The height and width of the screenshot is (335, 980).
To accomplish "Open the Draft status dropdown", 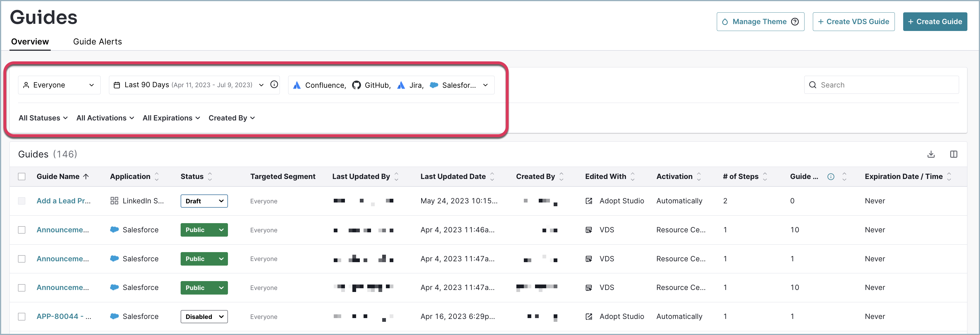I will (204, 201).
